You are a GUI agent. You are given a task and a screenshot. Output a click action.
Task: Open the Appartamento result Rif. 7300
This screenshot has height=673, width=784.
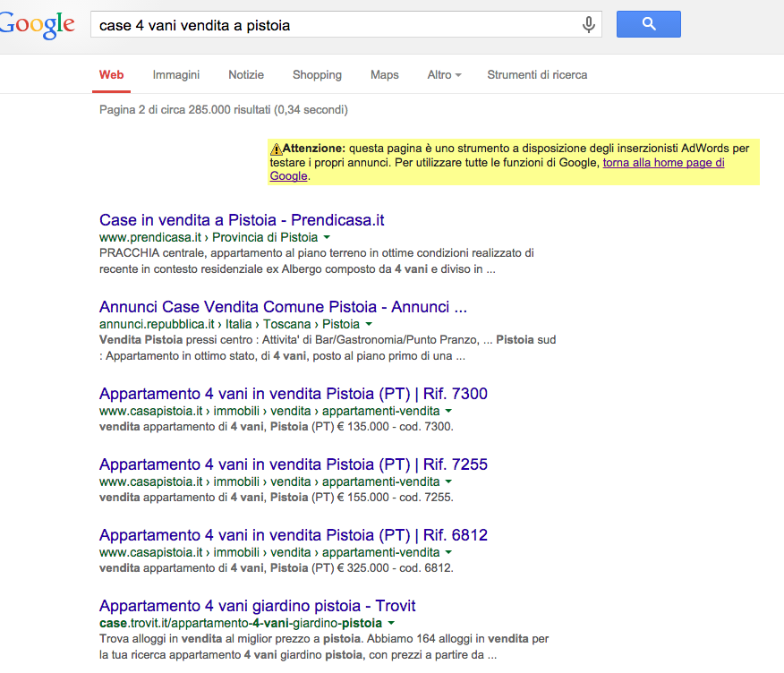(x=293, y=394)
